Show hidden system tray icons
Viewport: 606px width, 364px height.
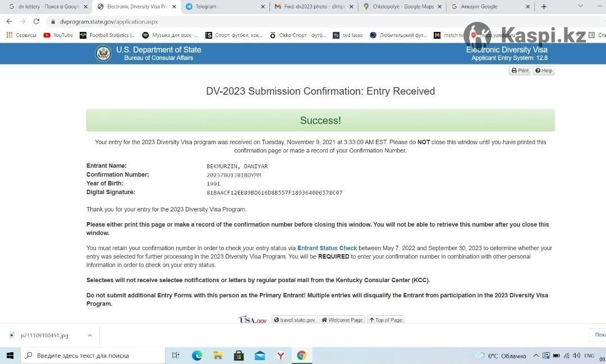[536, 356]
